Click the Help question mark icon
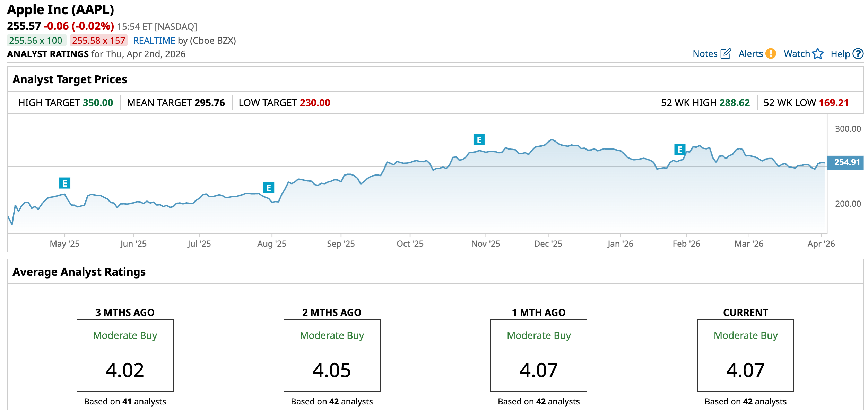This screenshot has height=410, width=868. [x=858, y=54]
